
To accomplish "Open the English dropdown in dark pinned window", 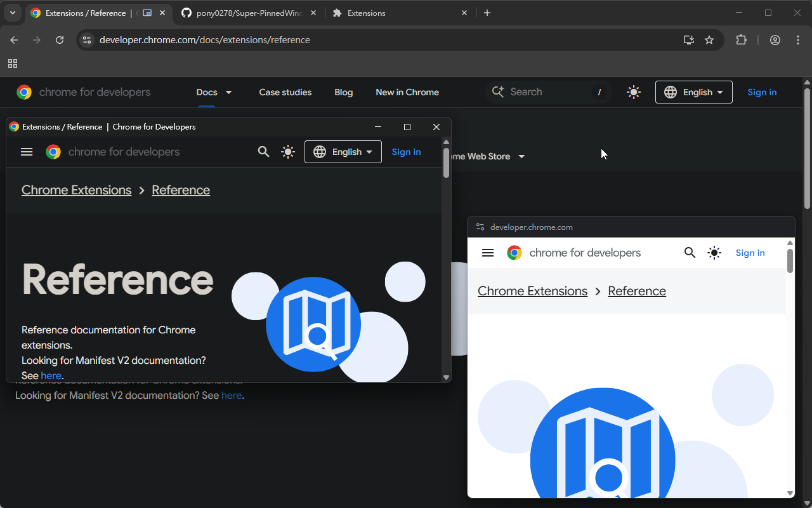I will click(x=343, y=152).
